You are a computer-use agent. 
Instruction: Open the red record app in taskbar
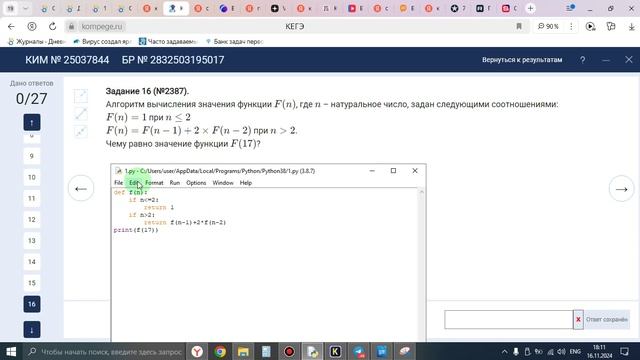coord(289,351)
